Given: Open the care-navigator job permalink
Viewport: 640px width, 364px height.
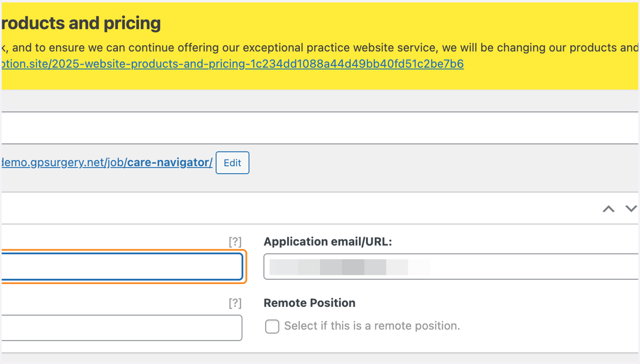Looking at the screenshot, I should [x=107, y=163].
